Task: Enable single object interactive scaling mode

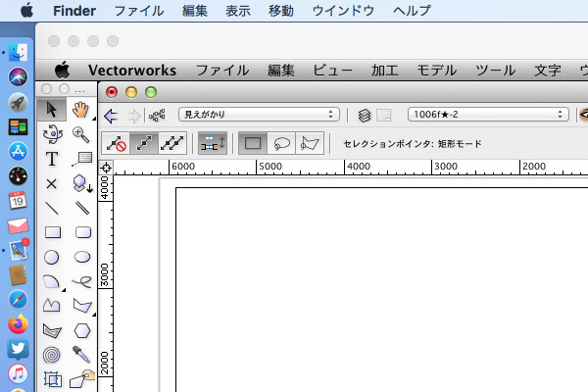Action: [144, 143]
